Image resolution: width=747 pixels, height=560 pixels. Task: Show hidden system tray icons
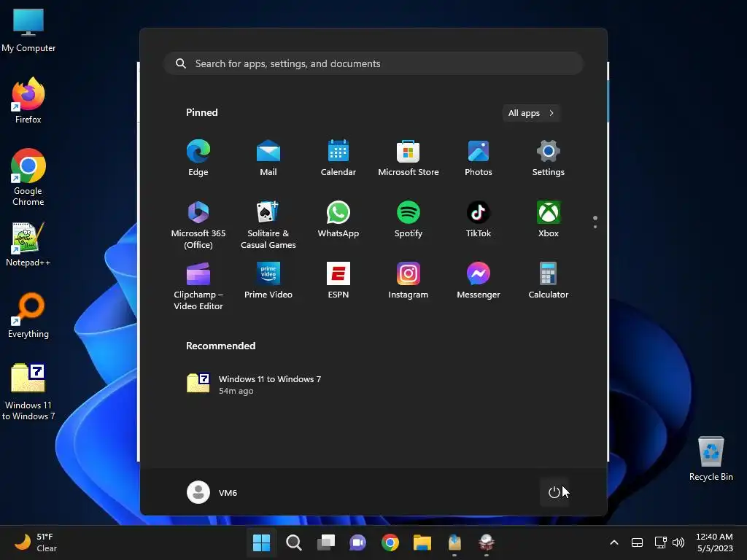tap(614, 542)
